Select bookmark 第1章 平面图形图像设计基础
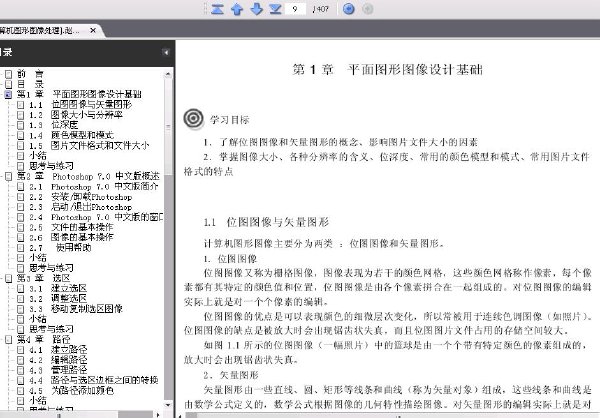The width and height of the screenshot is (600, 418). click(x=79, y=94)
